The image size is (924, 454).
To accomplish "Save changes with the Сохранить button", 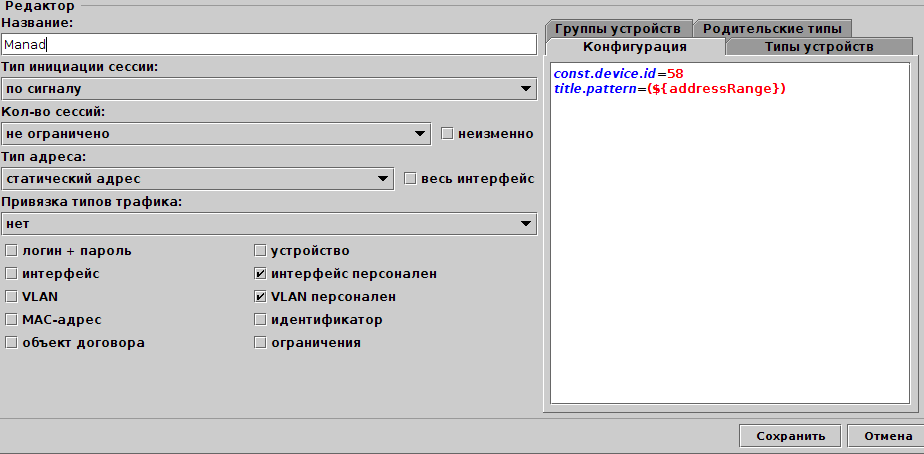I will point(791,437).
